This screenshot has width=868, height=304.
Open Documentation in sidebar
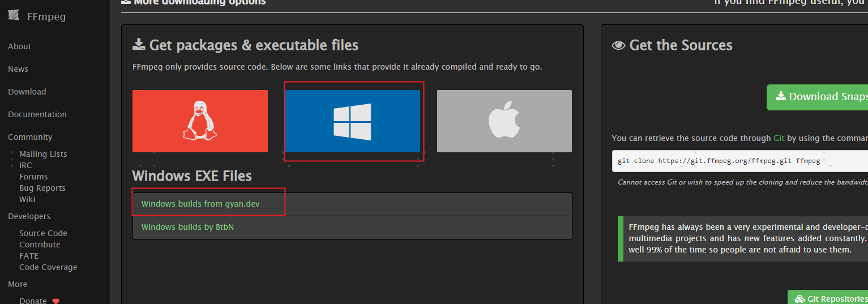[x=37, y=114]
